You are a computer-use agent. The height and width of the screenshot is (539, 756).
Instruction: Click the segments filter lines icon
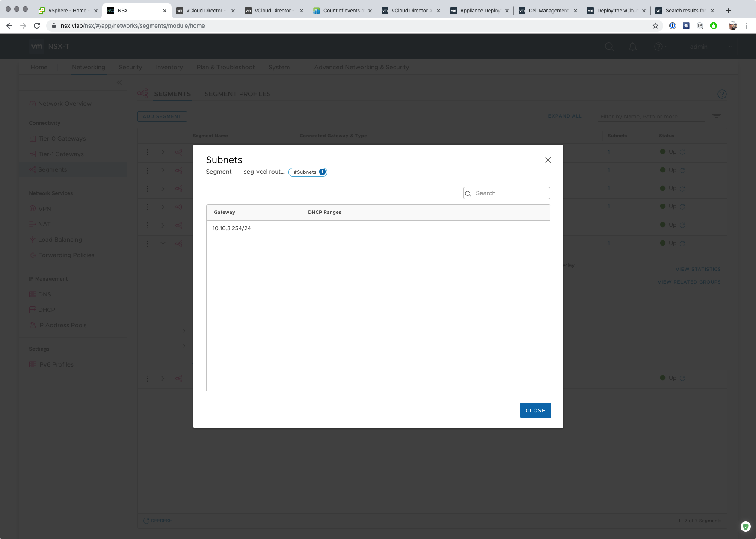tap(716, 116)
